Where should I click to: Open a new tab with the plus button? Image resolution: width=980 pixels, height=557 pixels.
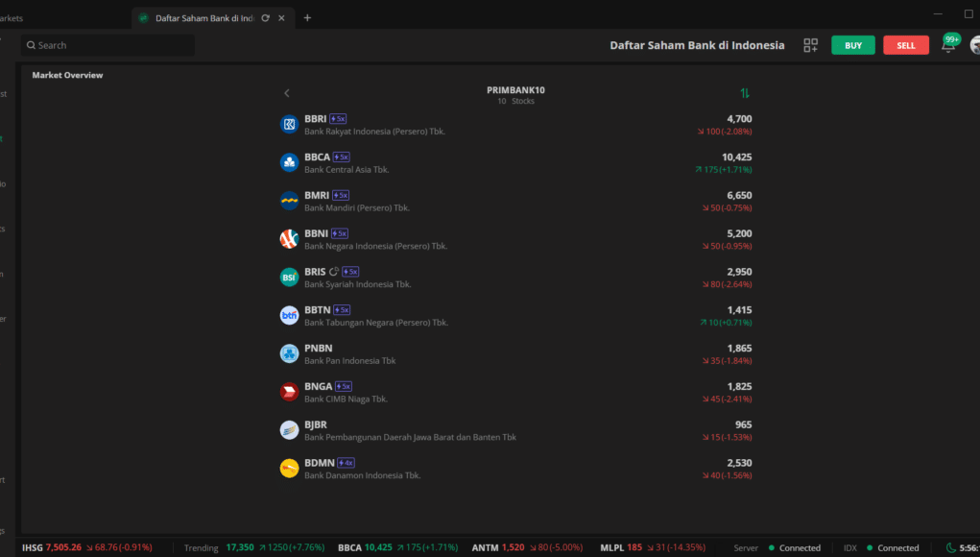tap(305, 17)
